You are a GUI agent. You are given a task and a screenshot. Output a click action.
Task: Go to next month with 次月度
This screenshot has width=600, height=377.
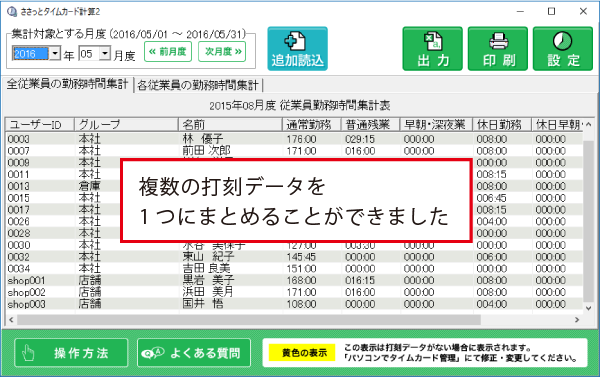click(x=222, y=52)
